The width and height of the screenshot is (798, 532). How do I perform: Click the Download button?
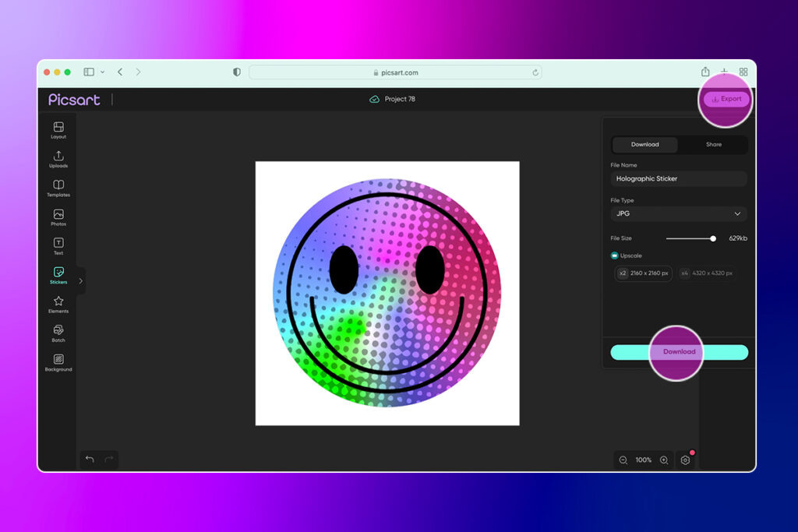click(678, 352)
